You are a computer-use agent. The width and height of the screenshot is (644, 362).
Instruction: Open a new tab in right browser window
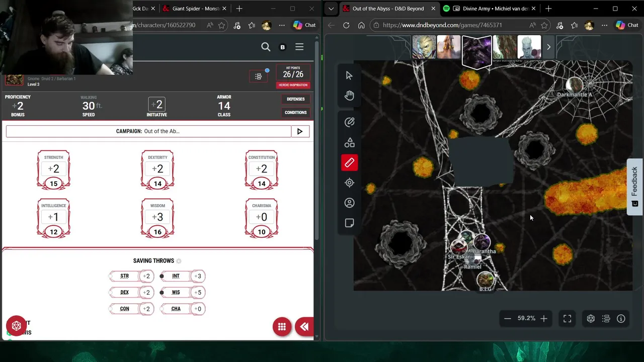click(x=548, y=9)
